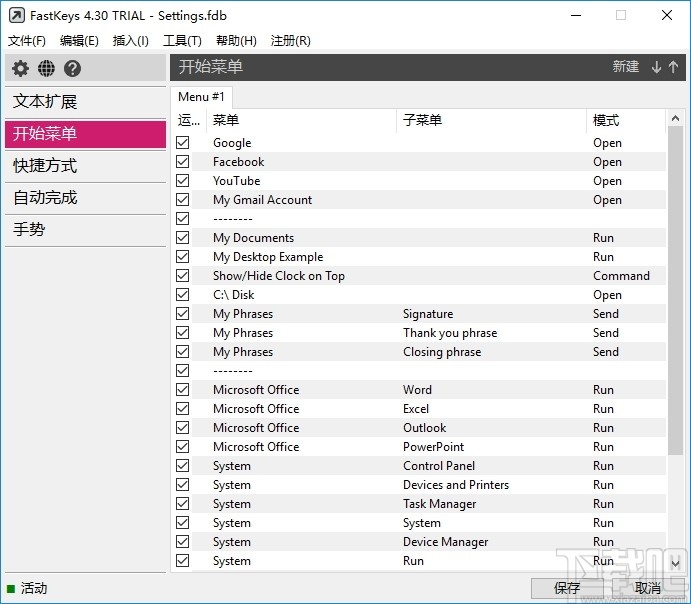Select the My Gmail Account row
This screenshot has width=691, height=604.
tap(420, 200)
